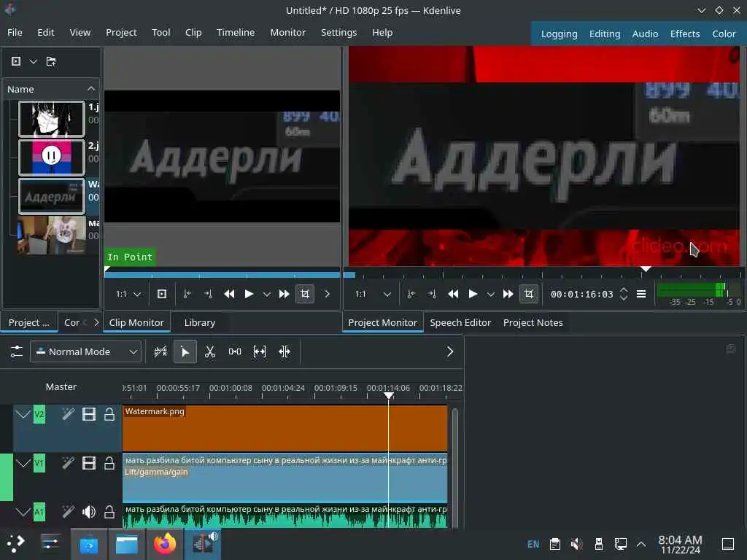Show more timeline toolbar items chevron

coord(450,352)
